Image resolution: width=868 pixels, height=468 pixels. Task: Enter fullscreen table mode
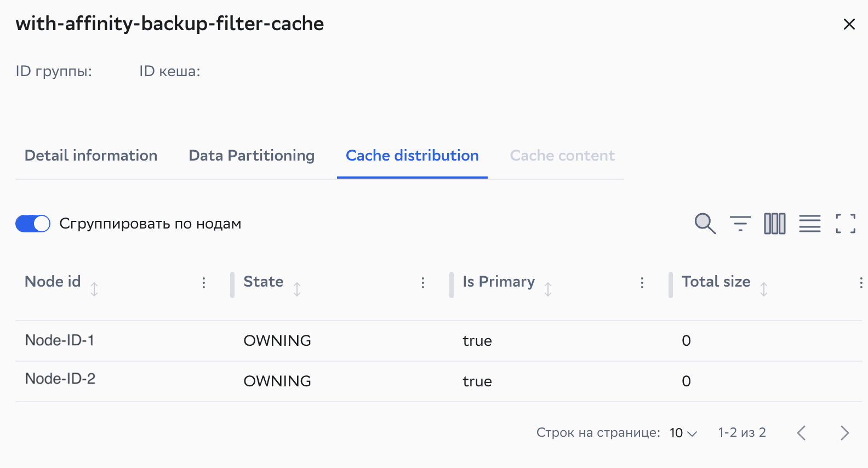pos(845,224)
